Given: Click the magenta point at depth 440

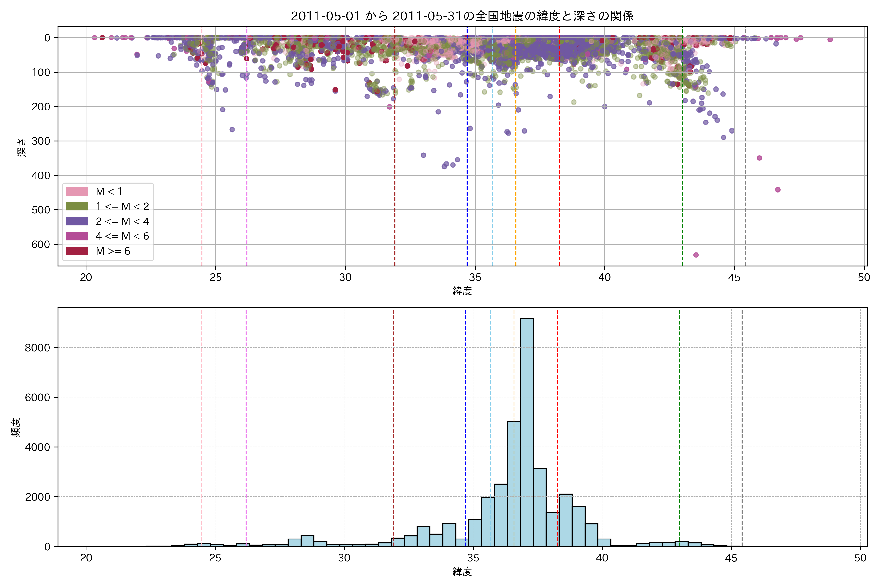Looking at the screenshot, I should point(778,190).
